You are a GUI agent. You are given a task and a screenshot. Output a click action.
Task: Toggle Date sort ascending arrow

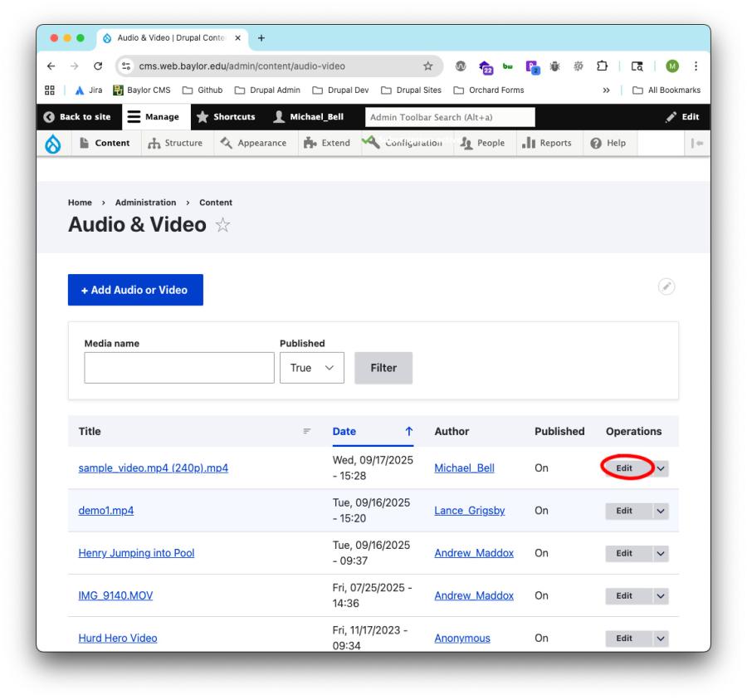pos(408,431)
